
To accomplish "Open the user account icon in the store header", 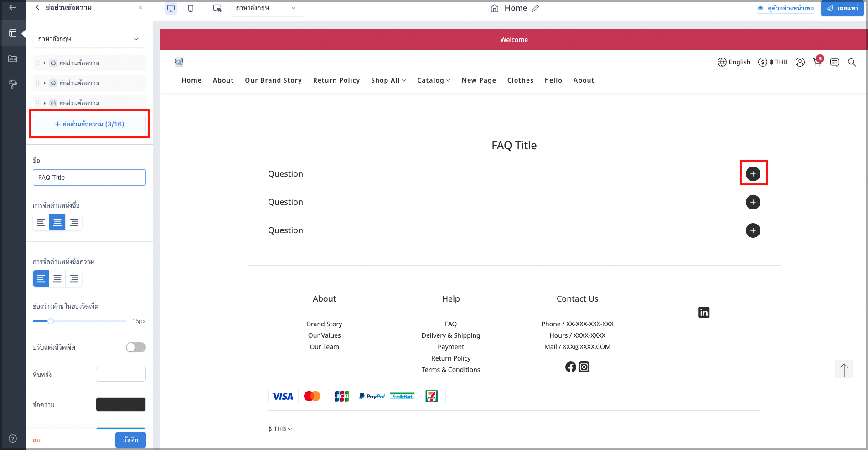I will [x=800, y=62].
